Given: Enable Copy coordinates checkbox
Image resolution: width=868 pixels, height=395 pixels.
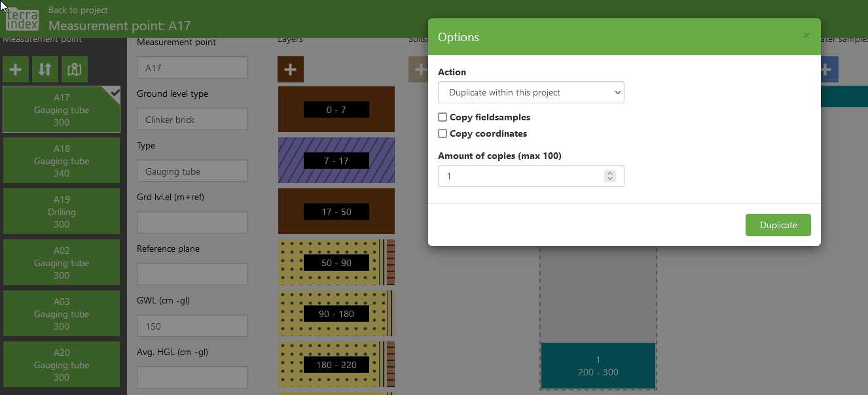Looking at the screenshot, I should (443, 133).
